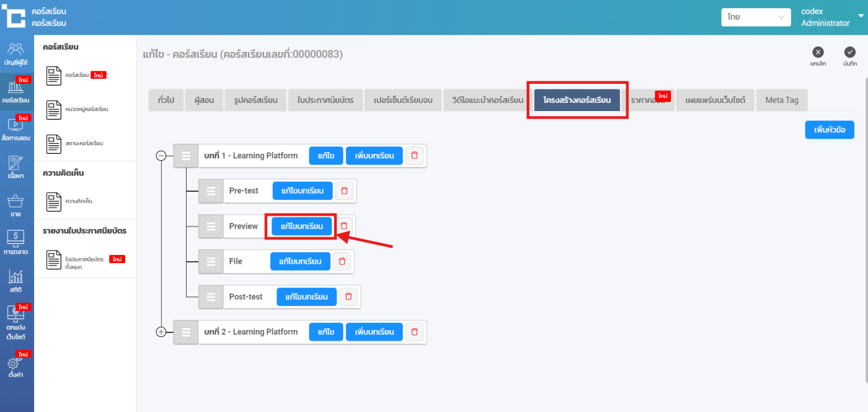Viewport: 868px width, 412px height.
Task: Click แก้ไขบทเรียน for the Preview lesson
Action: coord(301,226)
